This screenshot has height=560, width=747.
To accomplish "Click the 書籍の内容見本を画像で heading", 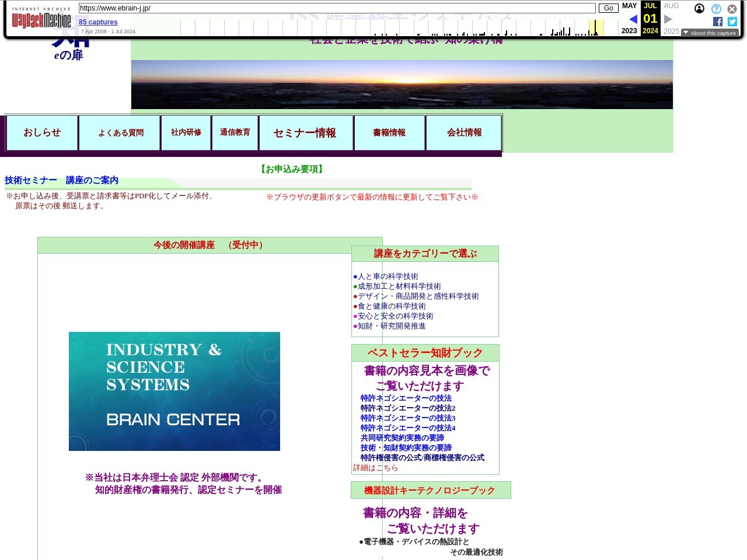I will pos(427,370).
